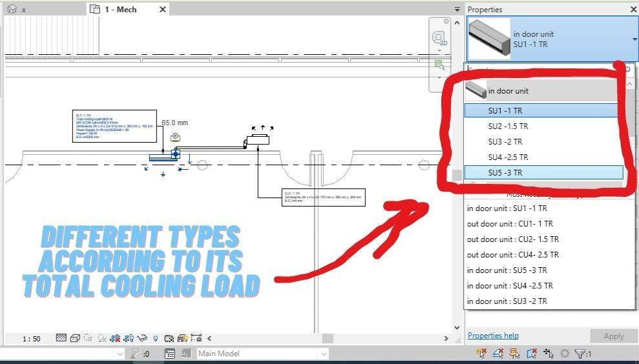Close the navigation bar

[x=446, y=21]
